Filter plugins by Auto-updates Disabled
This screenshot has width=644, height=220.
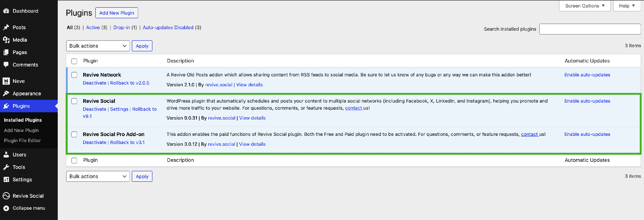[168, 27]
